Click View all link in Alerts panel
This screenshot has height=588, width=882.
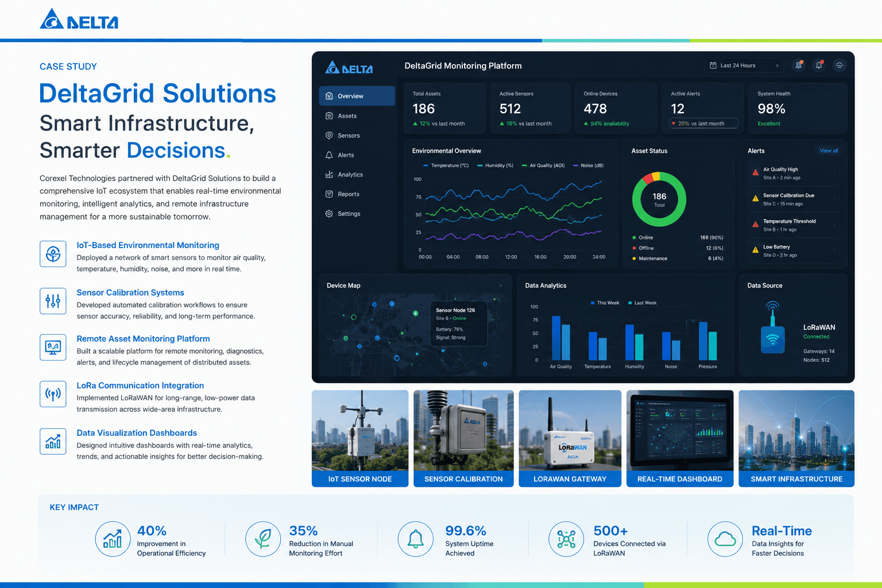click(829, 151)
